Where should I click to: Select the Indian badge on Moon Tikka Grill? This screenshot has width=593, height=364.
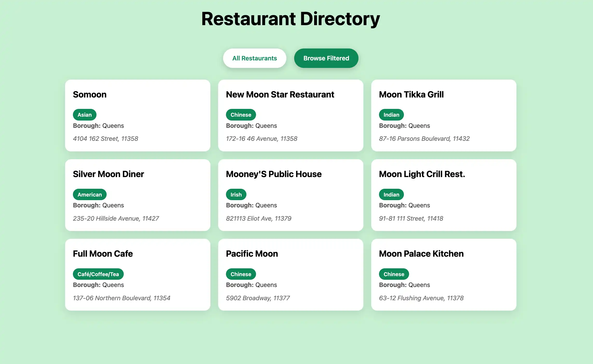[x=391, y=115]
